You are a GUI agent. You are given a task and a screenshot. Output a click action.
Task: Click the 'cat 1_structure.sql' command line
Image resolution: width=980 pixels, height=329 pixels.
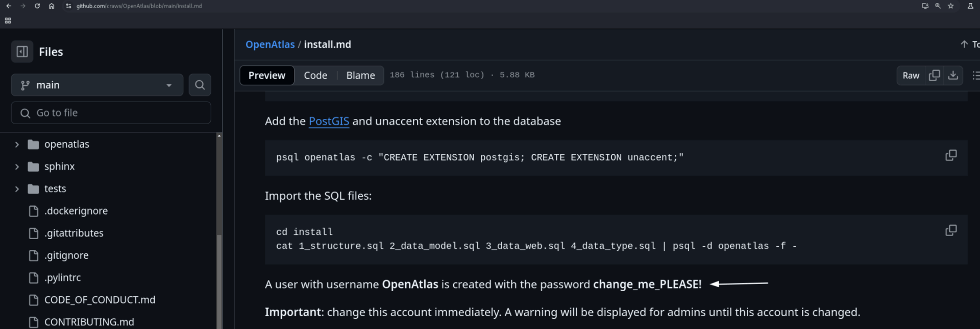coord(536,246)
